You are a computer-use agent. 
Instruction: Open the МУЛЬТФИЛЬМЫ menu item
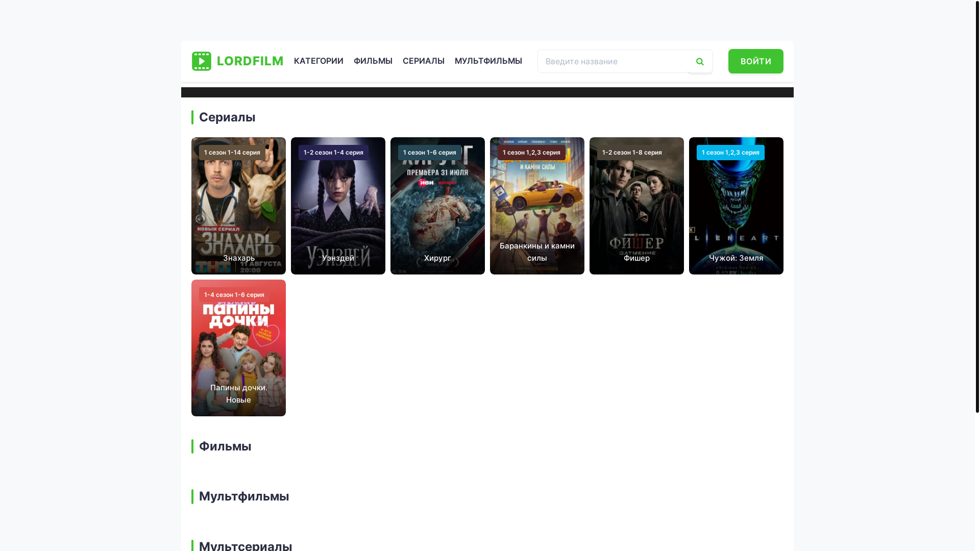click(x=488, y=61)
